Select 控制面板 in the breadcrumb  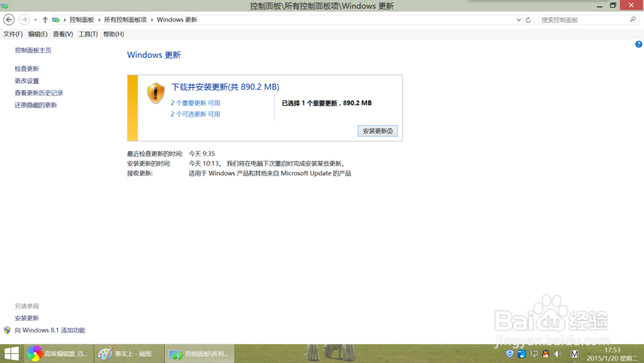tap(82, 20)
